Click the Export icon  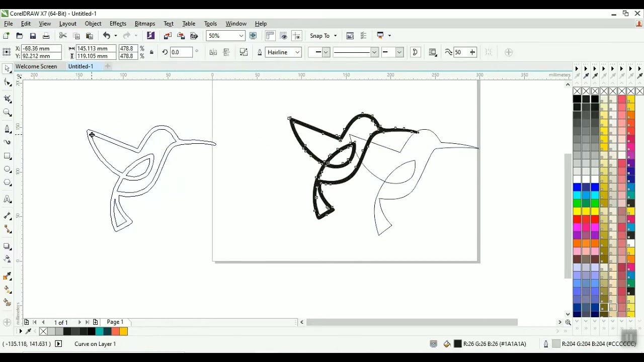pos(181,36)
